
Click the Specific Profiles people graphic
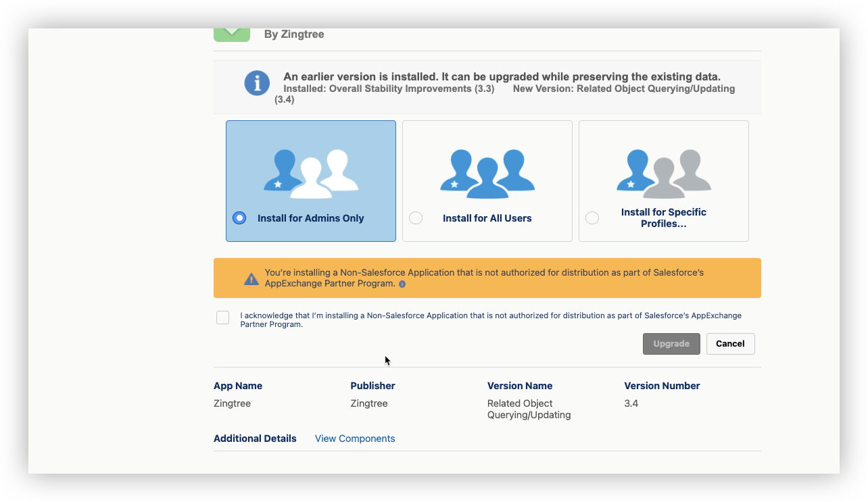[x=664, y=174]
